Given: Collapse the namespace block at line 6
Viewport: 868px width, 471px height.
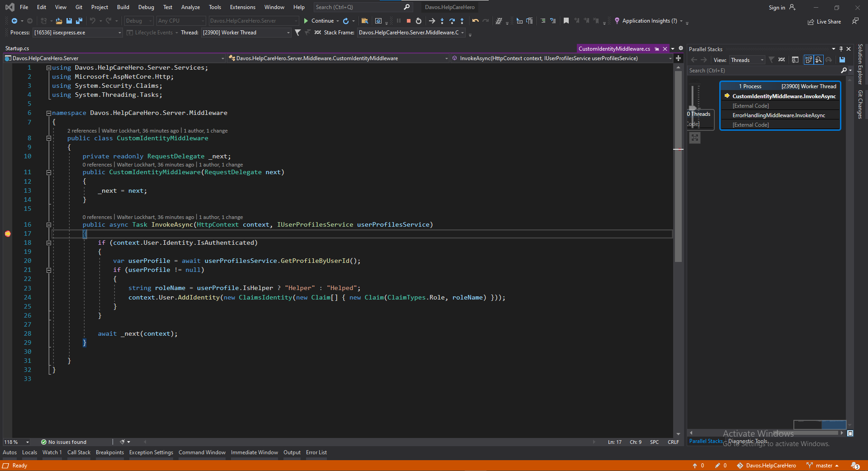Looking at the screenshot, I should [49, 113].
